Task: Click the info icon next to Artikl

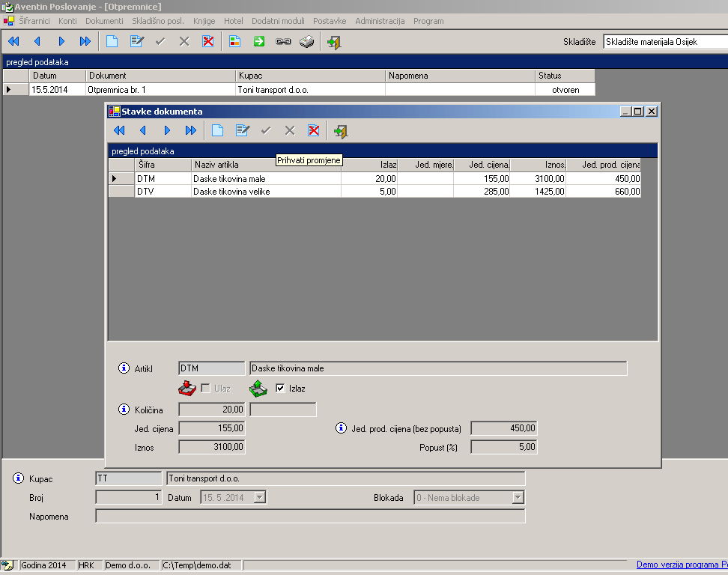Action: pyautogui.click(x=124, y=368)
